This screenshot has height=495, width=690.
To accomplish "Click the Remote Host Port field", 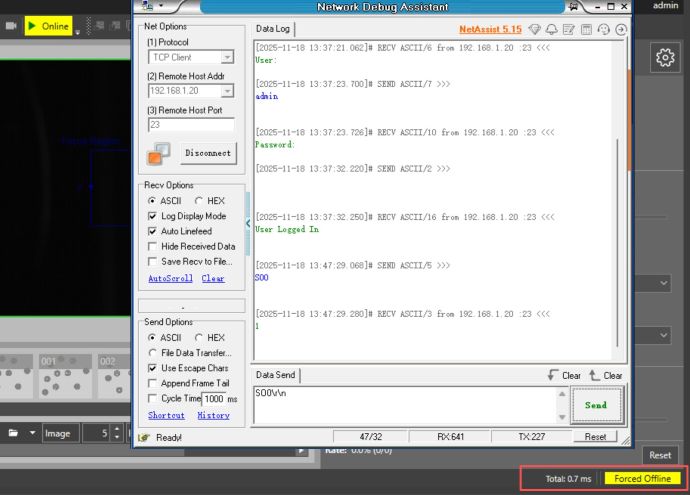I will (191, 125).
